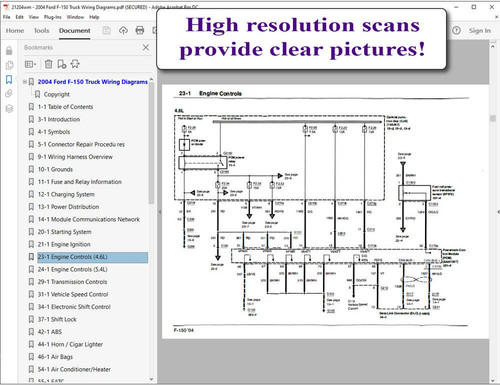Jump to 13-1 Power Distribution bookmark
The height and width of the screenshot is (385, 500).
(x=68, y=207)
